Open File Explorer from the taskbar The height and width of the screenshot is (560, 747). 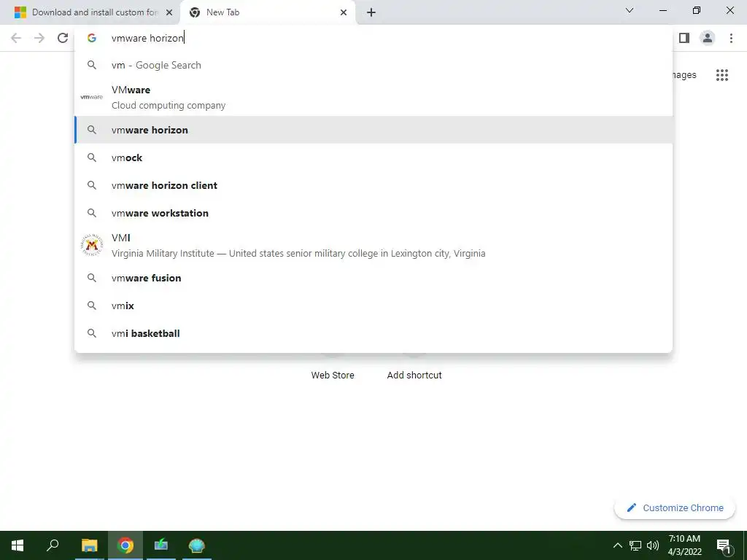[89, 545]
